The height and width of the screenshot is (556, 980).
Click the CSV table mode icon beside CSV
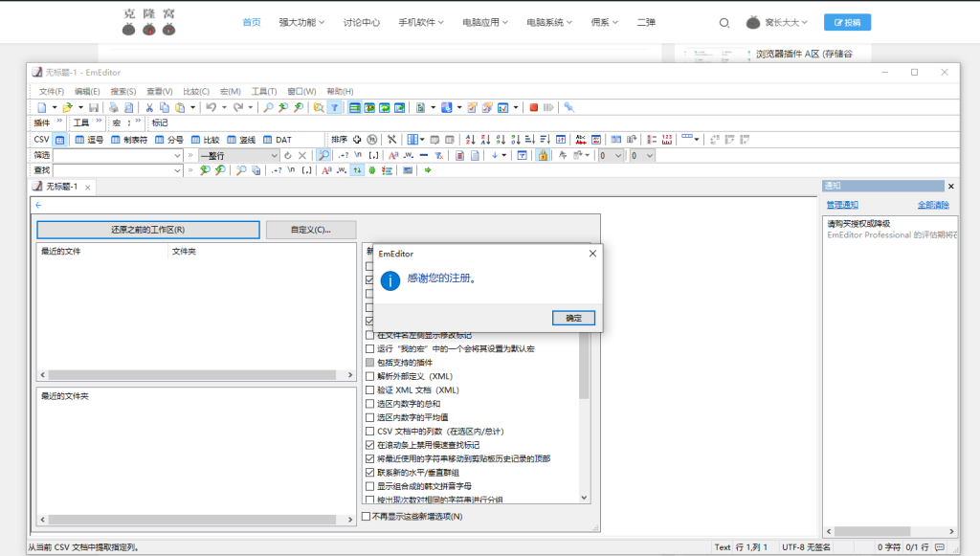coord(60,140)
